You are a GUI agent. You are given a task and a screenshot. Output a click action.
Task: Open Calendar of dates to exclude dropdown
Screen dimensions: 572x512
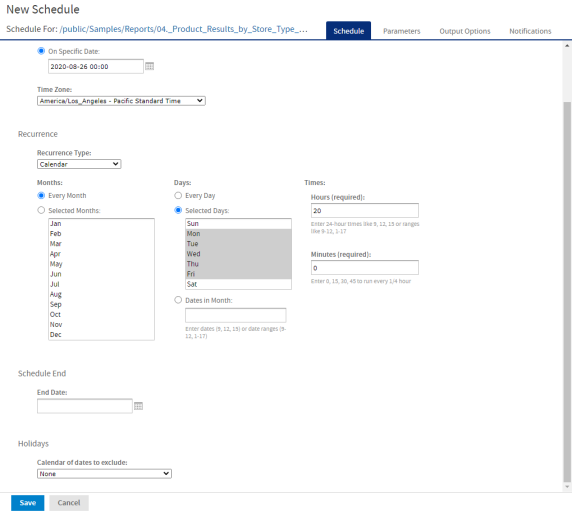tap(104, 474)
